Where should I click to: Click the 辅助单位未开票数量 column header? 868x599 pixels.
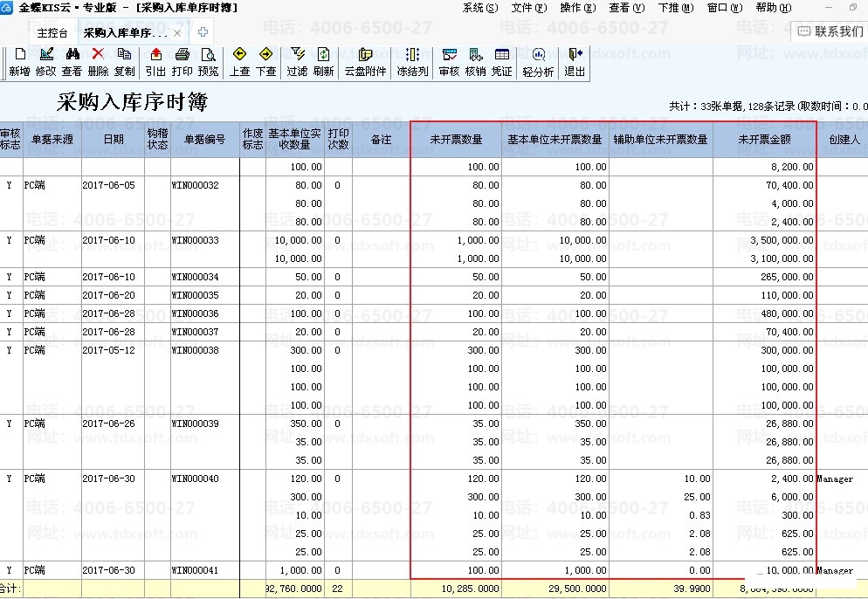660,140
